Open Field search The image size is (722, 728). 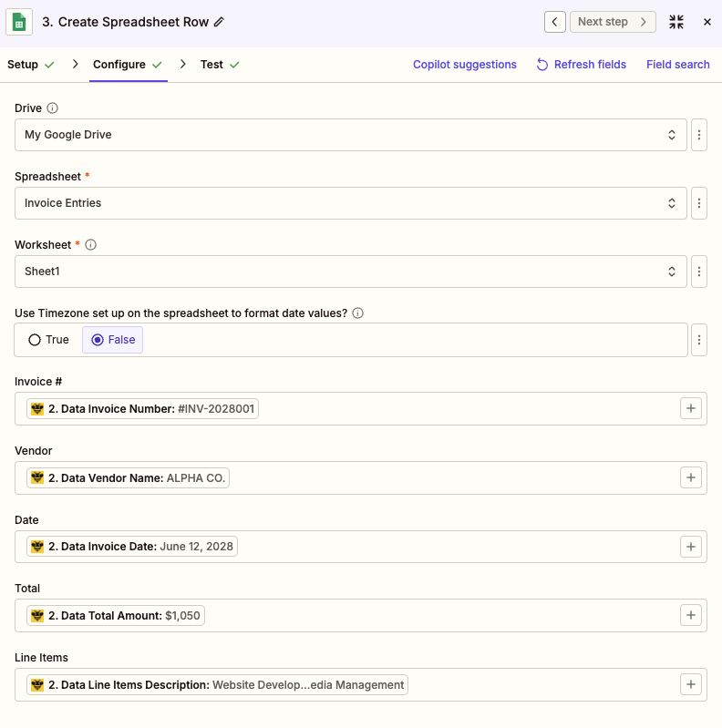[x=678, y=65]
